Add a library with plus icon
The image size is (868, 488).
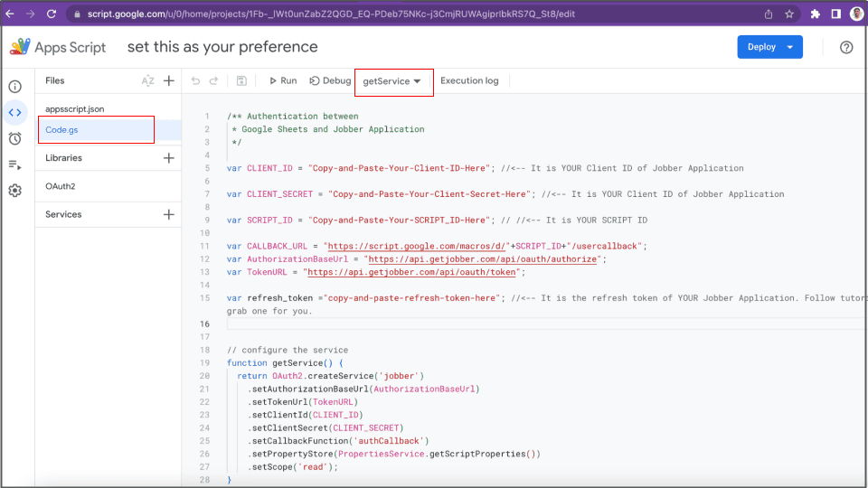[x=169, y=158]
